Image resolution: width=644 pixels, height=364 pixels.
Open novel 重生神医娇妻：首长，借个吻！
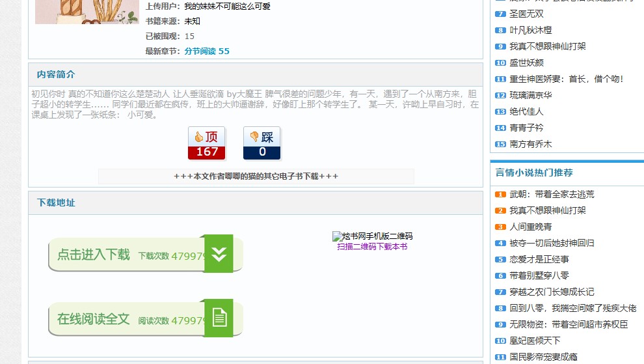[567, 79]
